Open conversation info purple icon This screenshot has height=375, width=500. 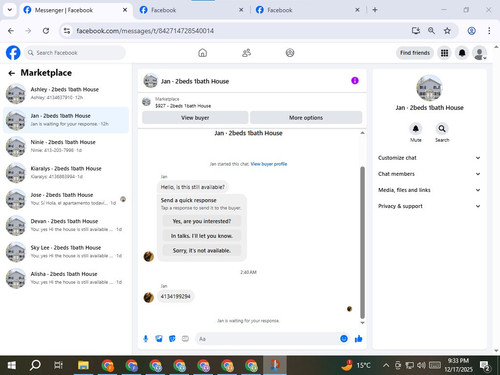point(355,81)
